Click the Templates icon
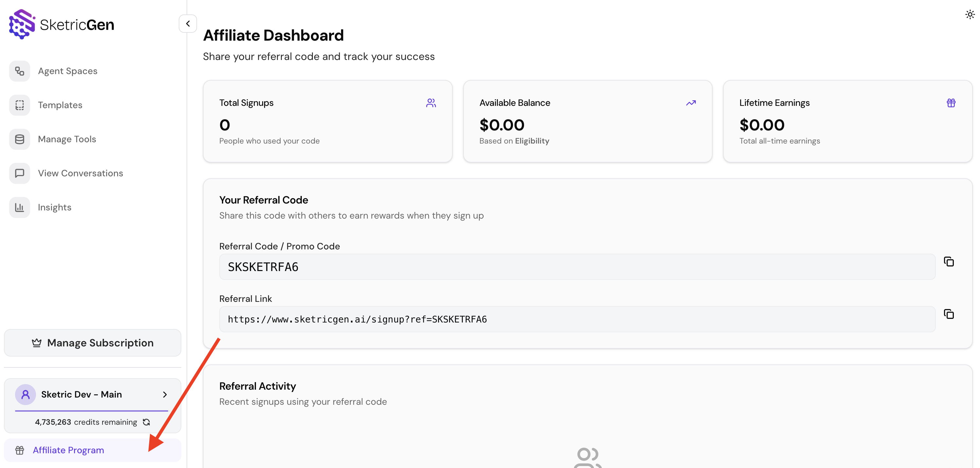Screen dimensions: 980x468 pyautogui.click(x=19, y=105)
